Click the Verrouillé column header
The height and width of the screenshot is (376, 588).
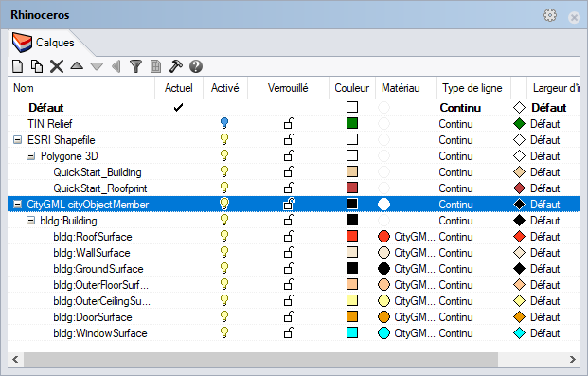click(288, 88)
